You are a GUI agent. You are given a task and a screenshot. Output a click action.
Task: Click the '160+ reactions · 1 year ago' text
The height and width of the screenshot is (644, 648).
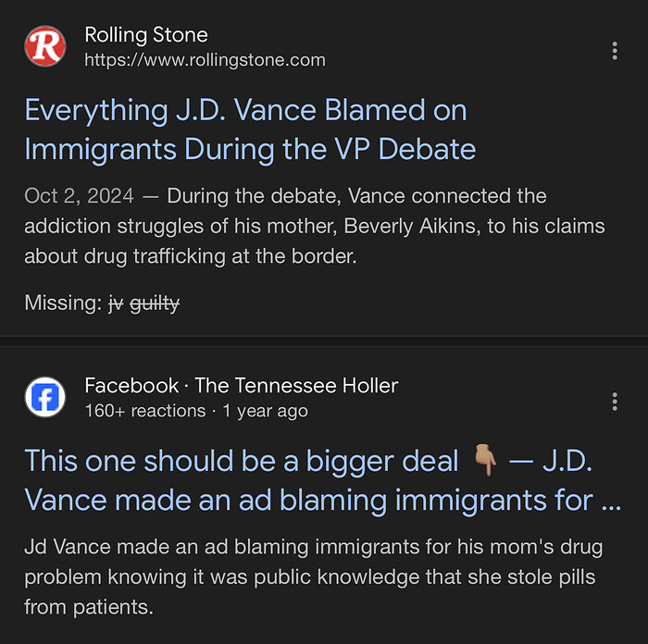(195, 411)
